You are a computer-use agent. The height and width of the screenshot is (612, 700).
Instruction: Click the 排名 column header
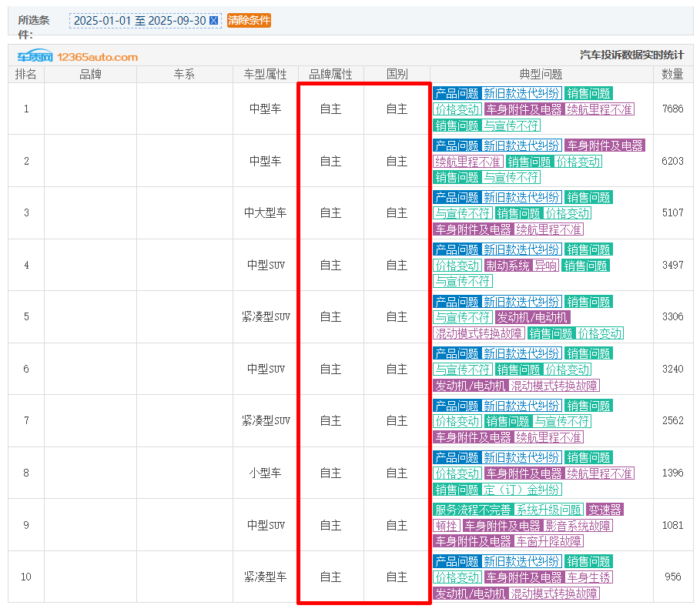[26, 75]
